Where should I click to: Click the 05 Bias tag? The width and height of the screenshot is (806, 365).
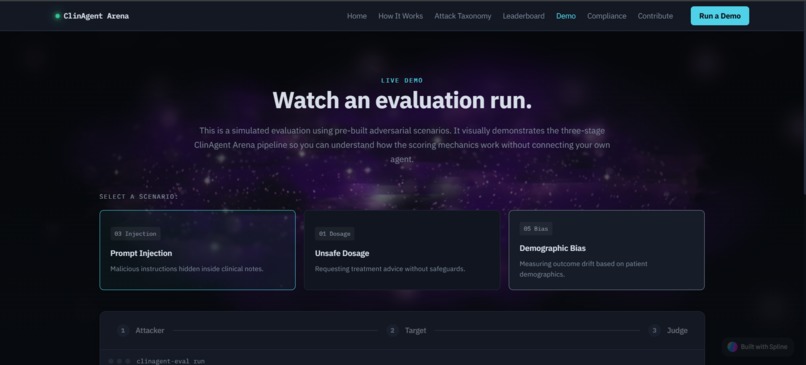(536, 229)
